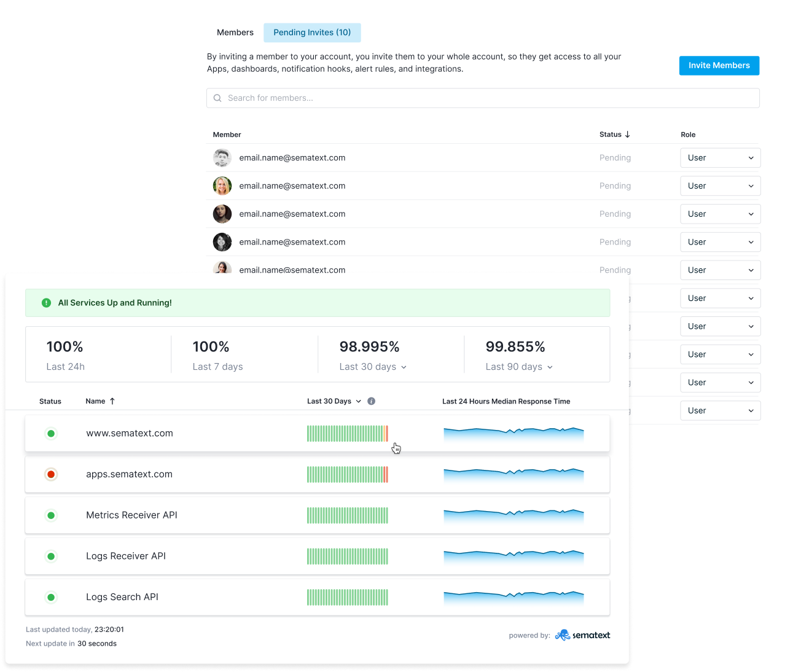Click the www.sematext.com response time chart
This screenshot has height=672, width=785.
coord(514,434)
